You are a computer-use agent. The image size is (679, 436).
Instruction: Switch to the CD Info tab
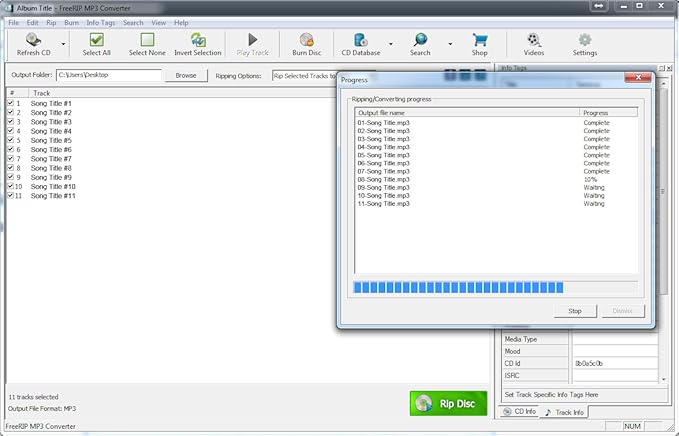pyautogui.click(x=519, y=411)
